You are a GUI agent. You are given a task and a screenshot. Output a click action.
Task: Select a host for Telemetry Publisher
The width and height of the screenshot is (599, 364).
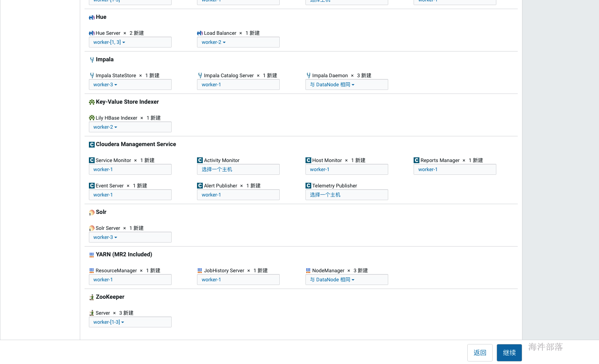click(347, 195)
